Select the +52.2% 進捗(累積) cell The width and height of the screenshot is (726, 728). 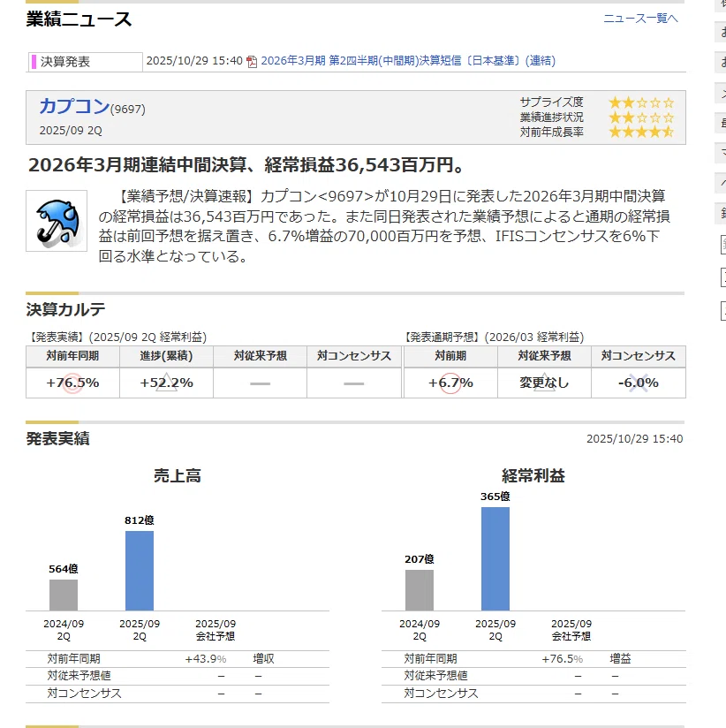click(x=167, y=383)
